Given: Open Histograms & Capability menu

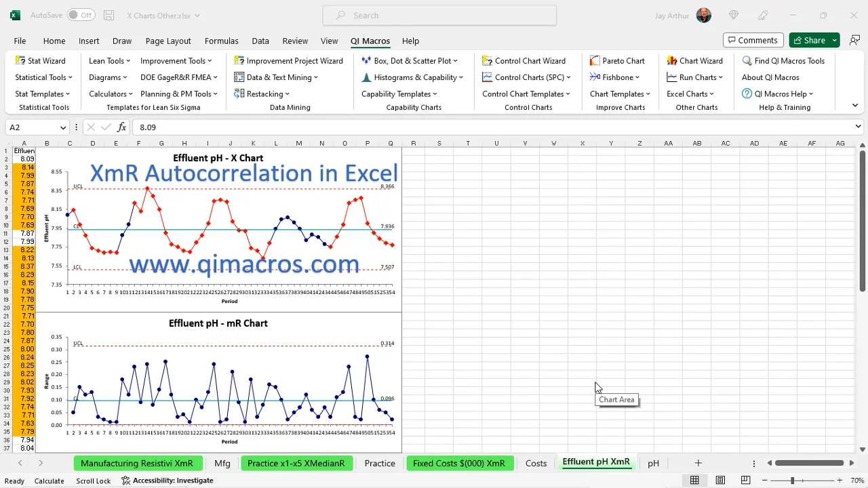Looking at the screenshot, I should pyautogui.click(x=412, y=77).
